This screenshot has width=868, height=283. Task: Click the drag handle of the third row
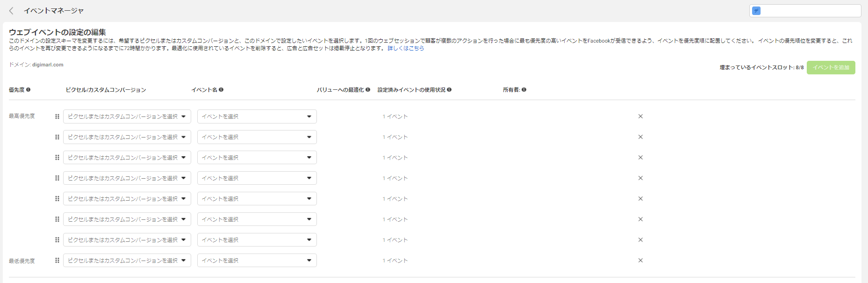click(x=57, y=158)
